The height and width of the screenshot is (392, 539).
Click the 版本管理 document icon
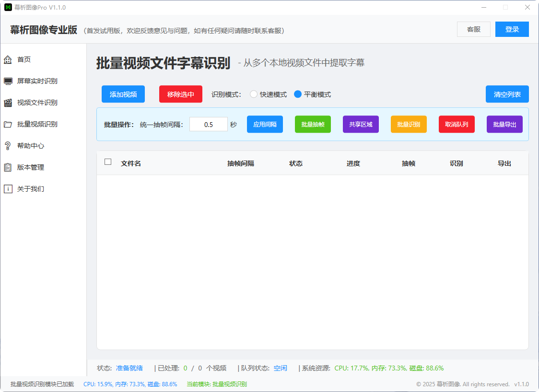tap(8, 167)
